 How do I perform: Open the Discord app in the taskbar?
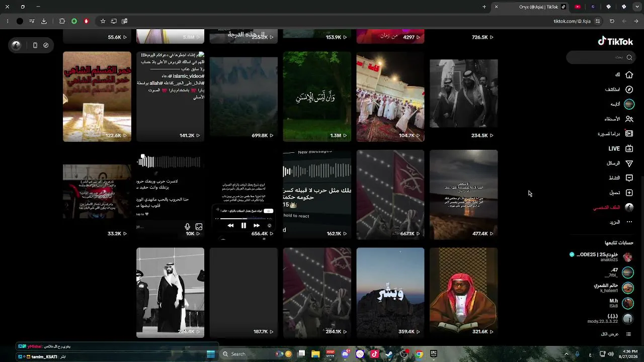(x=345, y=354)
